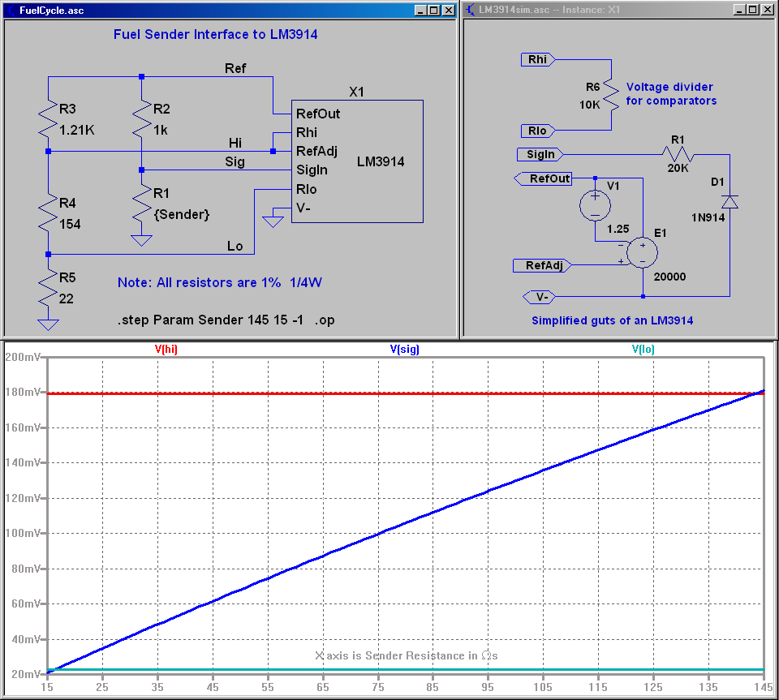This screenshot has height=700, width=779.
Task: Click the Rlo port flag in LM3914sim
Action: [538, 131]
